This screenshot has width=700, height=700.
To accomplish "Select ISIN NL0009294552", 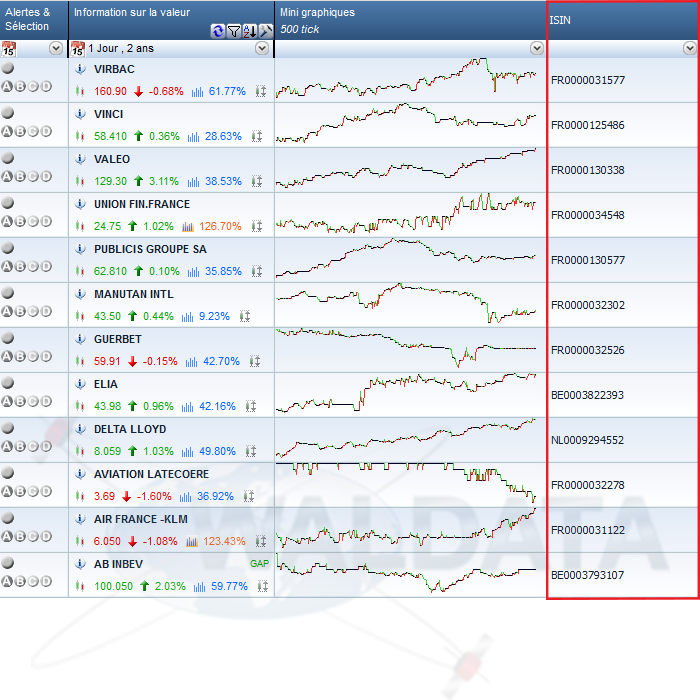I will [x=587, y=440].
